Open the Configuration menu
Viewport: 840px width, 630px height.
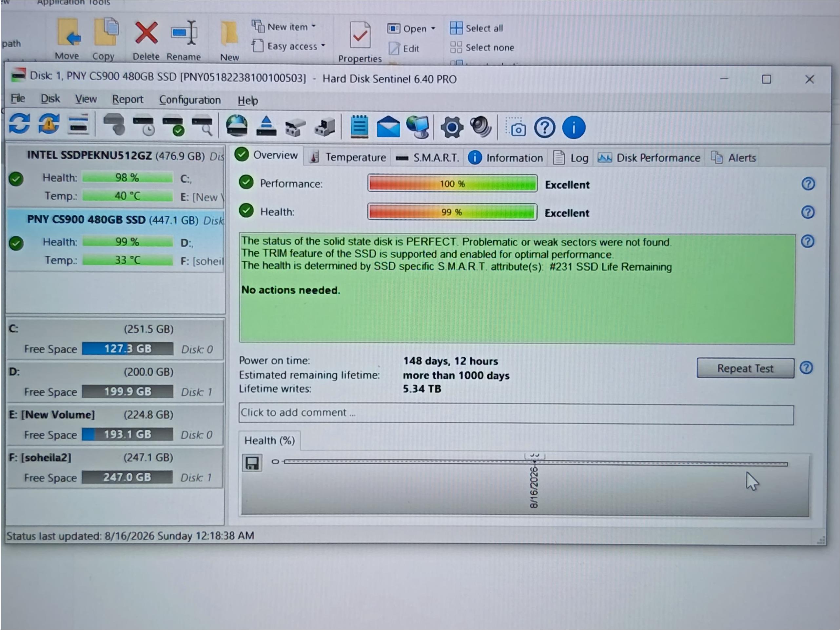pos(190,100)
